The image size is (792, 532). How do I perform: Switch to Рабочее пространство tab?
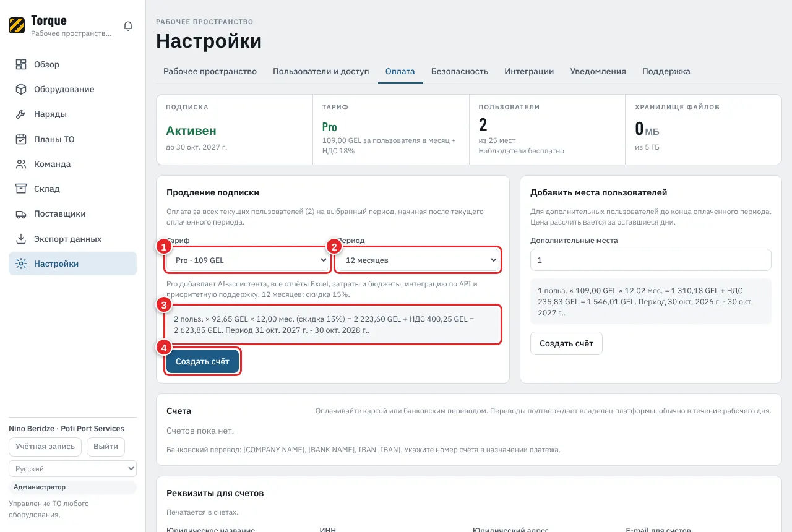click(210, 71)
